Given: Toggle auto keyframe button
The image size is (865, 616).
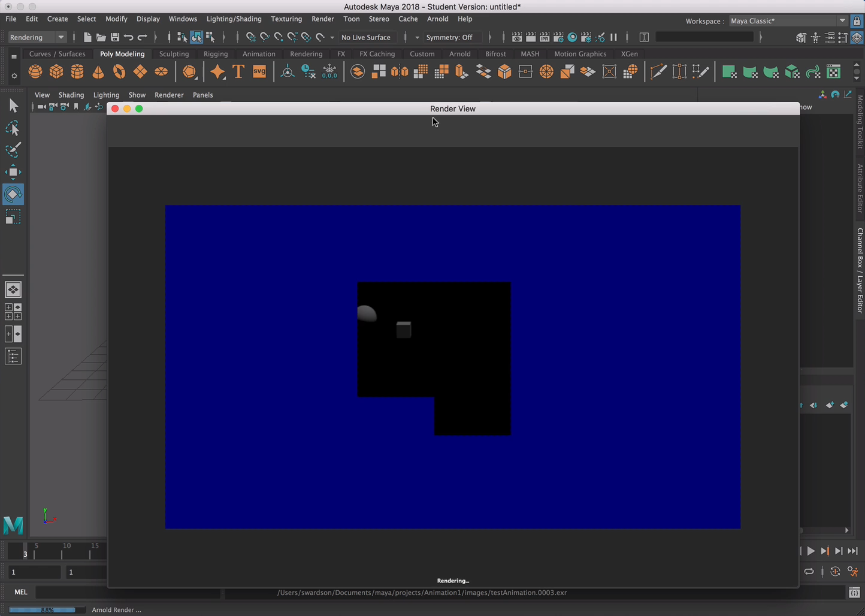Looking at the screenshot, I should click(x=835, y=572).
